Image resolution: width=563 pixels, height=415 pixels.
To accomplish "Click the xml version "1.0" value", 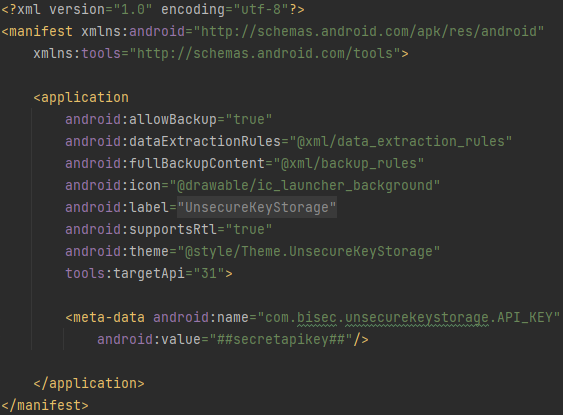I will point(133,9).
